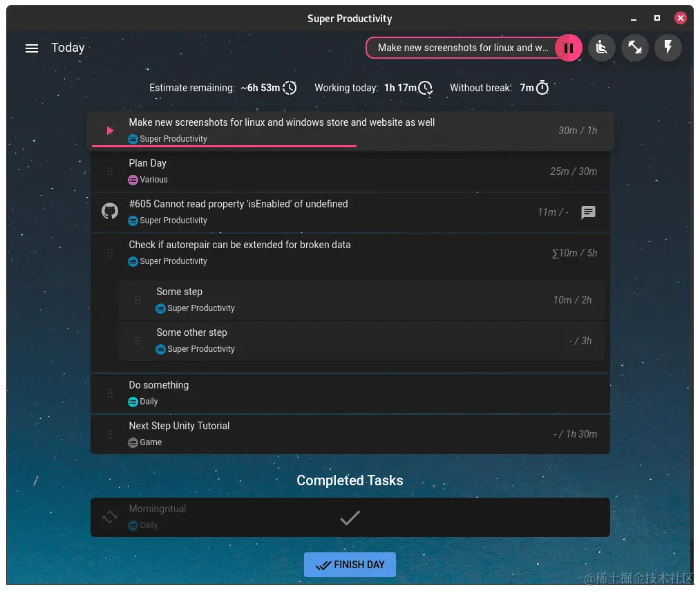Viewport: 700px width, 591px height.
Task: Select the Morningritual completed task title
Action: pos(157,509)
